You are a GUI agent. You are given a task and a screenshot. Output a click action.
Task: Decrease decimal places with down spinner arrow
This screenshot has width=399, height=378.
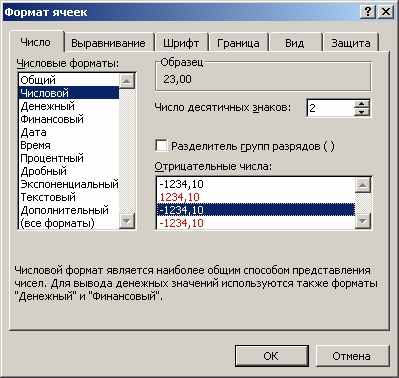[362, 112]
